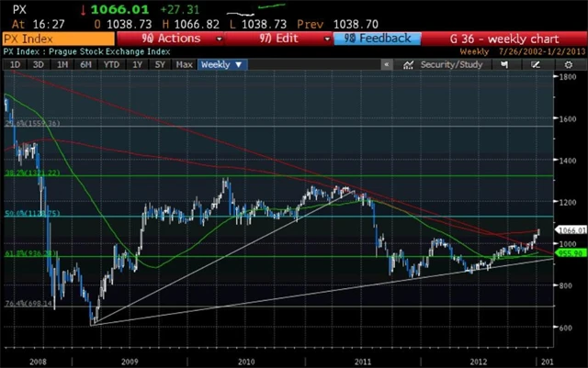
Task: Click the green 955.90 axis label
Action: pos(571,253)
